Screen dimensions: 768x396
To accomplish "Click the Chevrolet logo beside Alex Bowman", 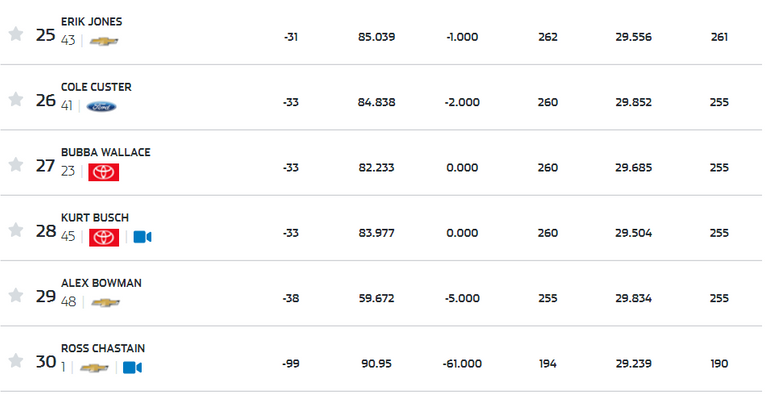I will click(105, 303).
